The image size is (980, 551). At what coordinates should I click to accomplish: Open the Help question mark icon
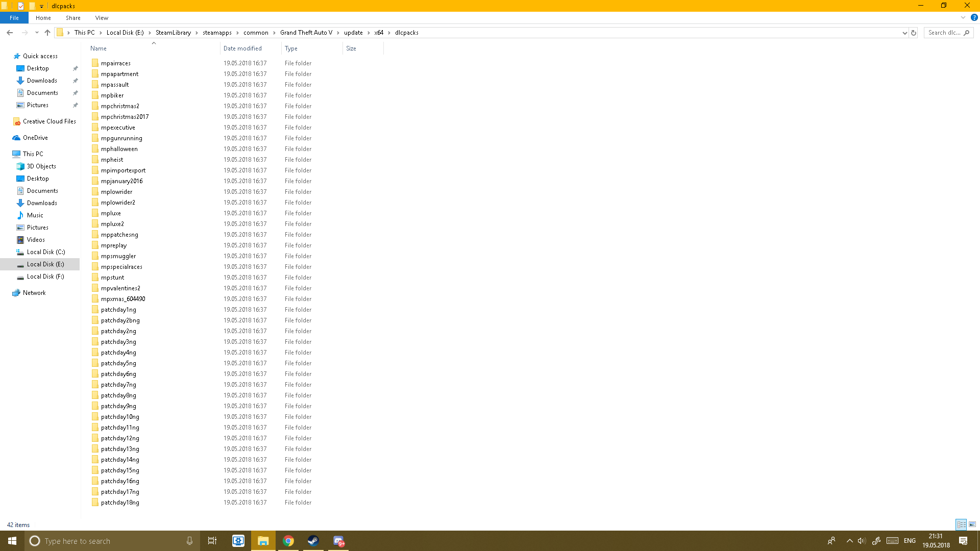tap(974, 17)
